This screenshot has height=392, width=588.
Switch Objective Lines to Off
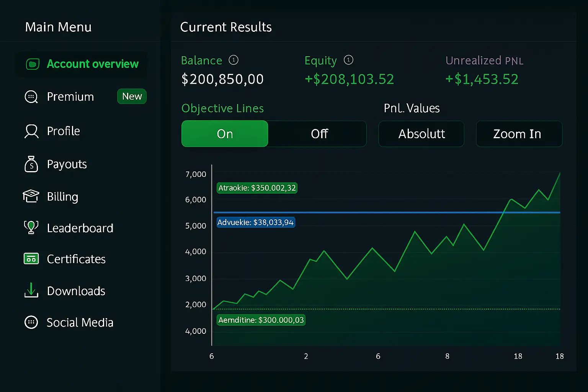tap(319, 134)
